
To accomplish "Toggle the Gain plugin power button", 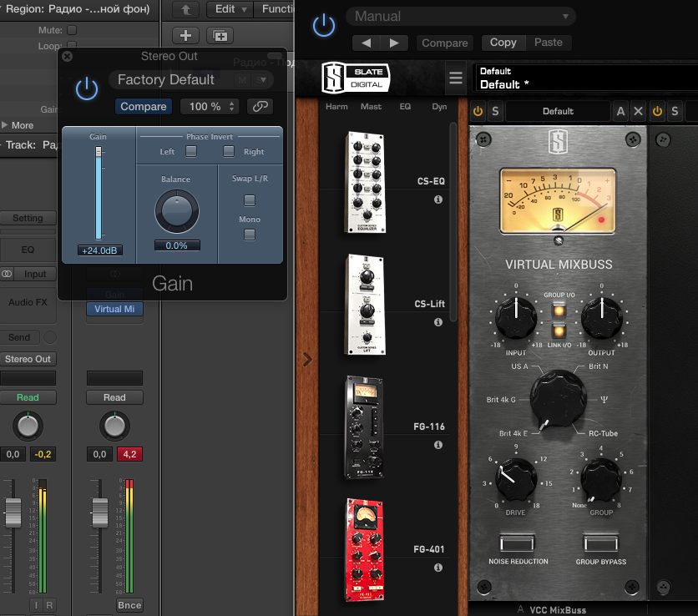I will (x=86, y=88).
